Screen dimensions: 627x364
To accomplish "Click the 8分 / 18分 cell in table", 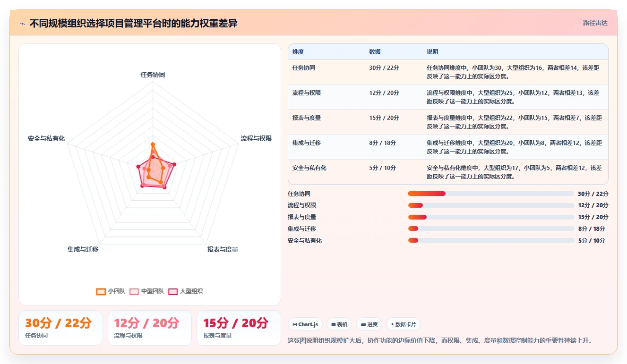I will coord(383,143).
